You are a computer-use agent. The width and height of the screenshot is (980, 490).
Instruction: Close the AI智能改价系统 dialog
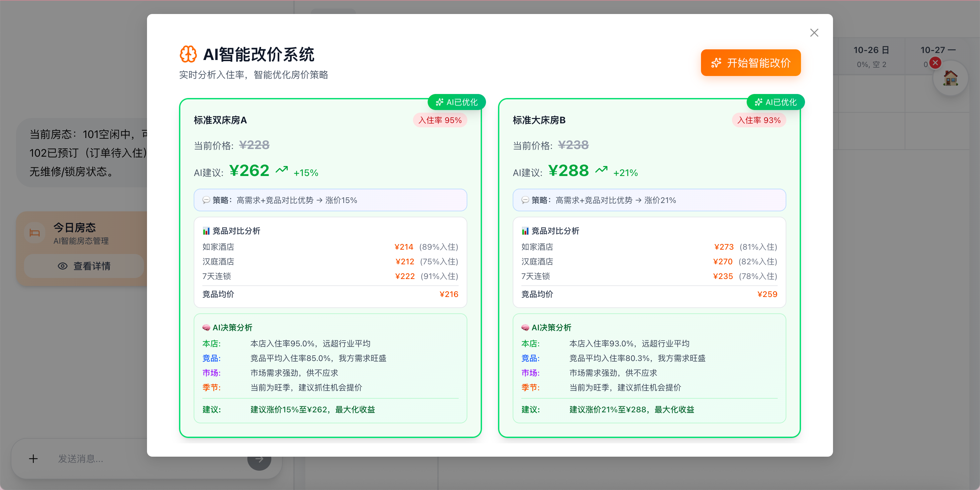point(814,33)
